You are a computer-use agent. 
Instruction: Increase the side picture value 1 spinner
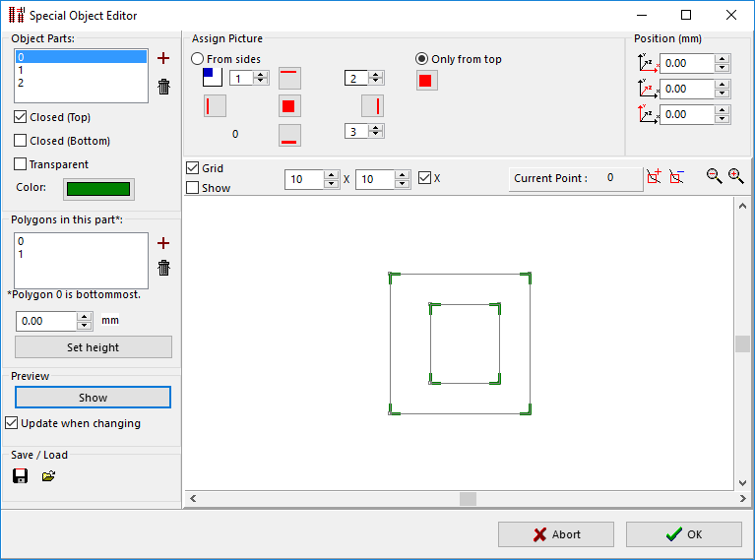(261, 75)
